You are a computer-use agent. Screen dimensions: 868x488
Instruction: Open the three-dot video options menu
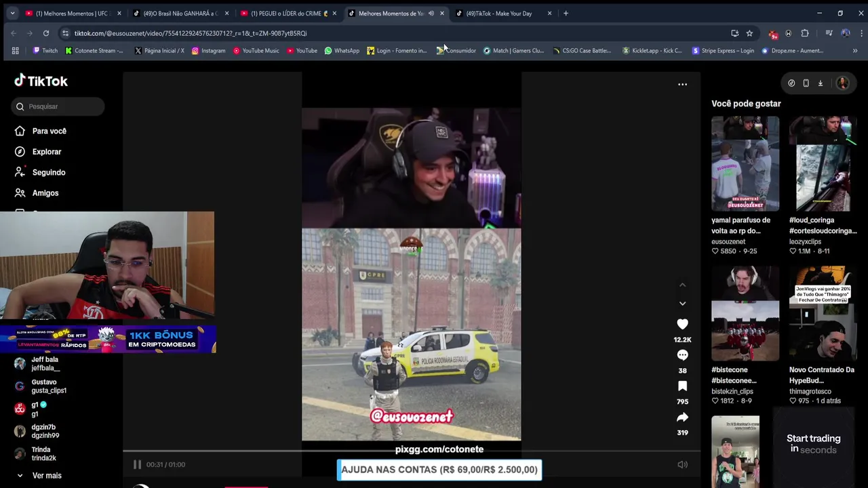point(682,85)
